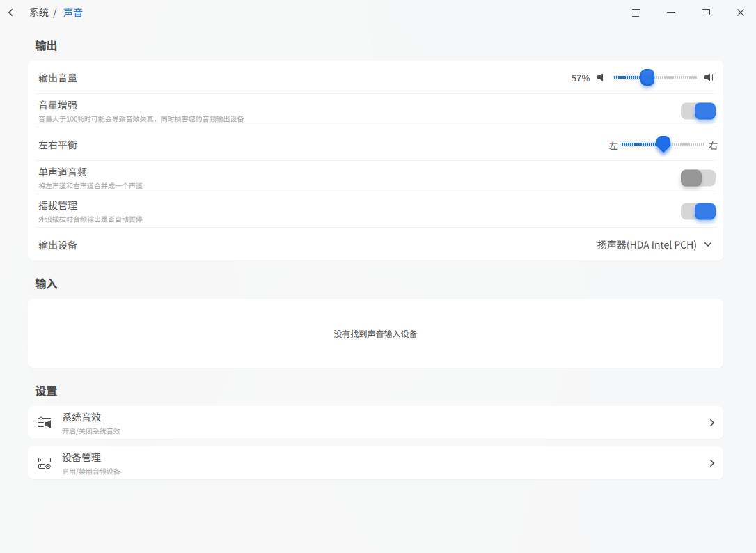Click the low volume speaker icon
This screenshot has height=553, width=756.
click(600, 78)
